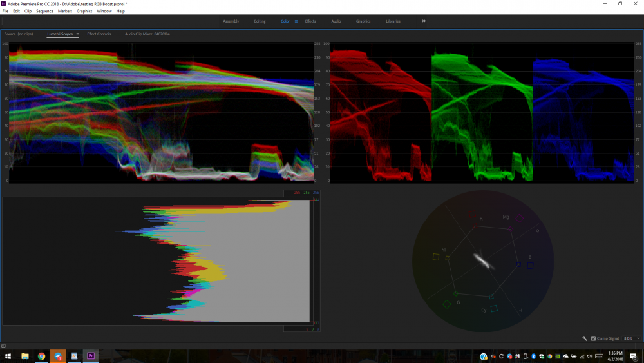Click the Premiere Pro title bar app icon
644x363 pixels.
(3, 4)
